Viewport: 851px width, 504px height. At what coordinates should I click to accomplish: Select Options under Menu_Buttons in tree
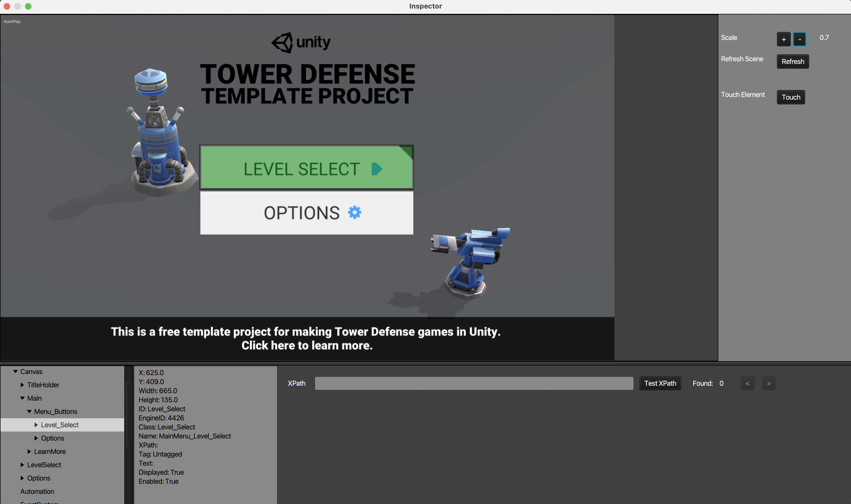tap(52, 438)
